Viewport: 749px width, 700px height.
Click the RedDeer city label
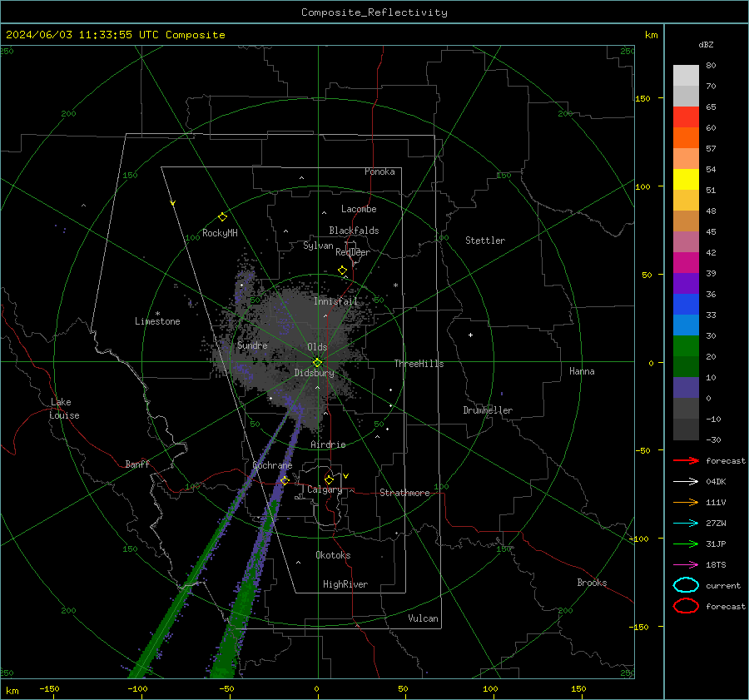coord(353,252)
